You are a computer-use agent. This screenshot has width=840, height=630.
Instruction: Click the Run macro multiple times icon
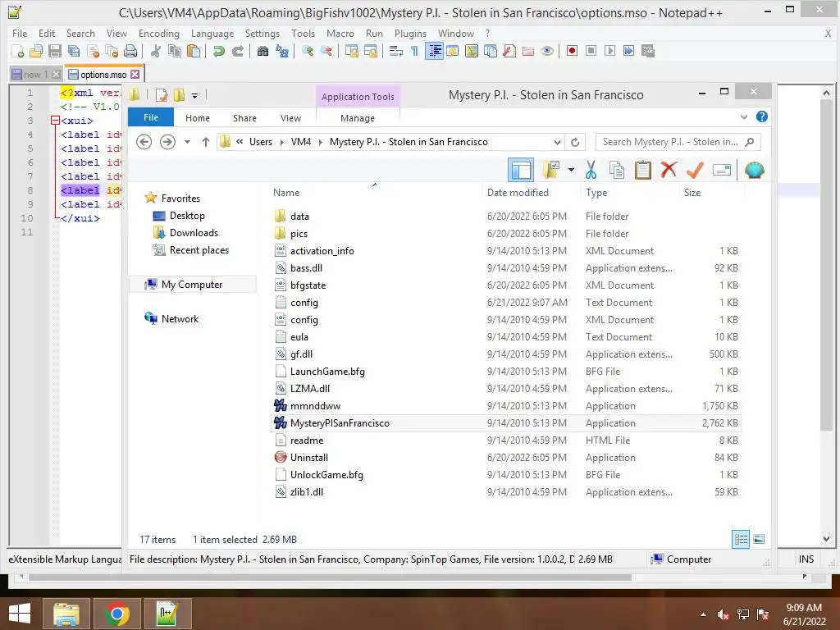click(629, 51)
